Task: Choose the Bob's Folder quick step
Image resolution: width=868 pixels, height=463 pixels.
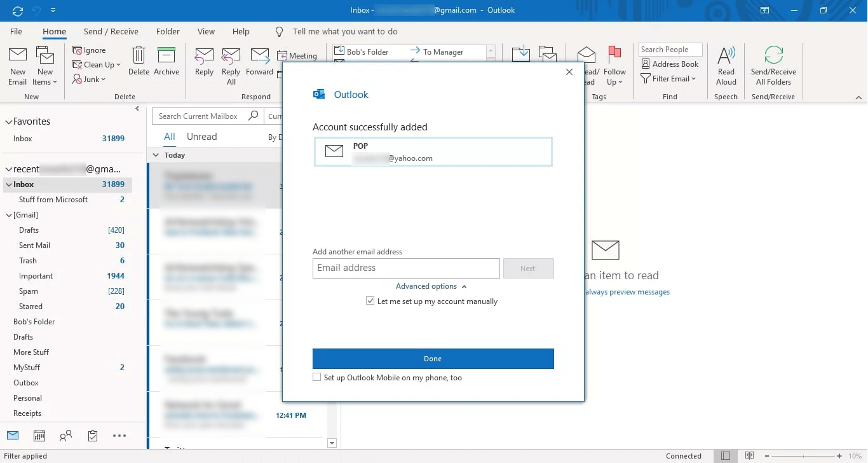Action: 363,52
